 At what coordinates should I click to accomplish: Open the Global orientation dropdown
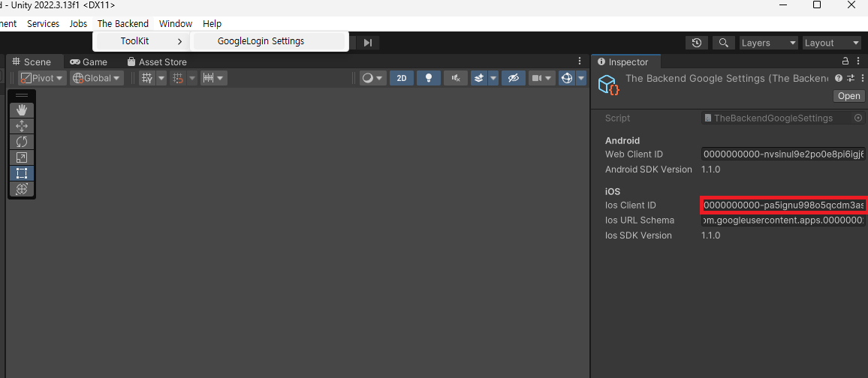coord(97,79)
